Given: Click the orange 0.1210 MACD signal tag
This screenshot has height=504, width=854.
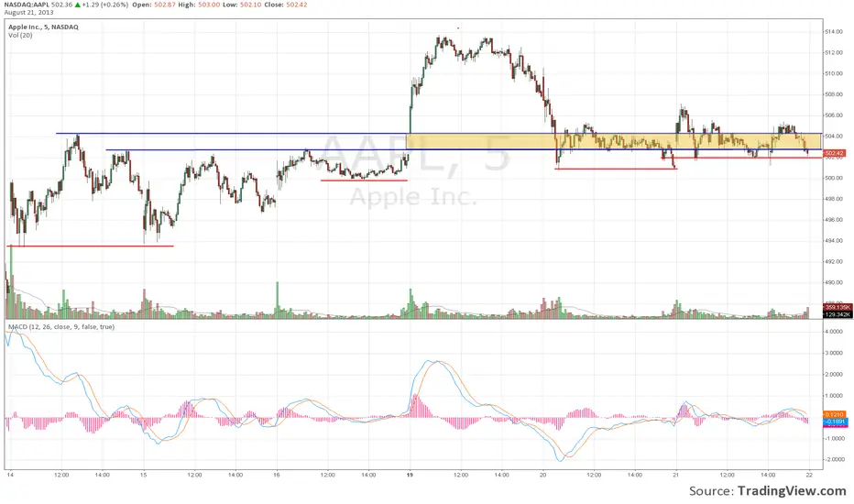Looking at the screenshot, I should pyautogui.click(x=835, y=414).
